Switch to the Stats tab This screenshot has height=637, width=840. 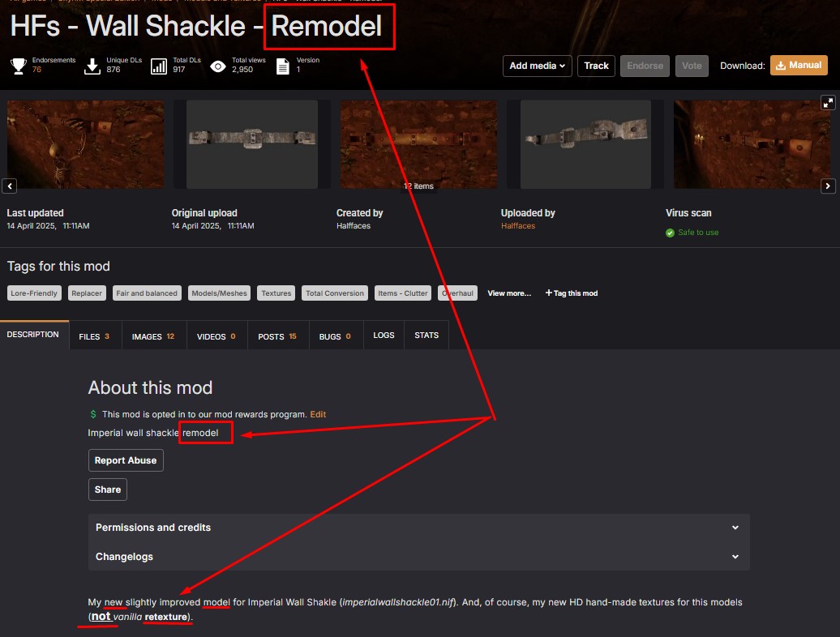[x=426, y=335]
